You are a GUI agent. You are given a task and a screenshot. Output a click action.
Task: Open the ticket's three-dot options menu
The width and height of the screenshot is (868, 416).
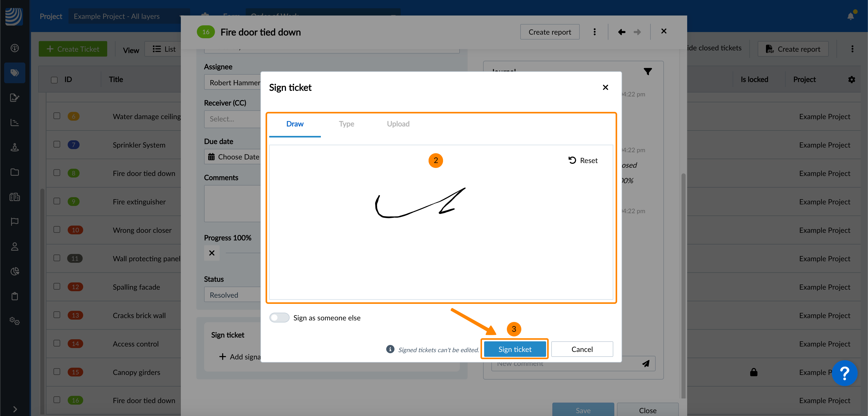(594, 32)
